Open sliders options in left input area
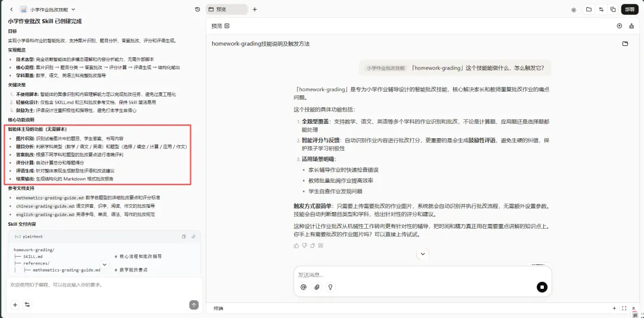The image size is (644, 318). tap(27, 305)
